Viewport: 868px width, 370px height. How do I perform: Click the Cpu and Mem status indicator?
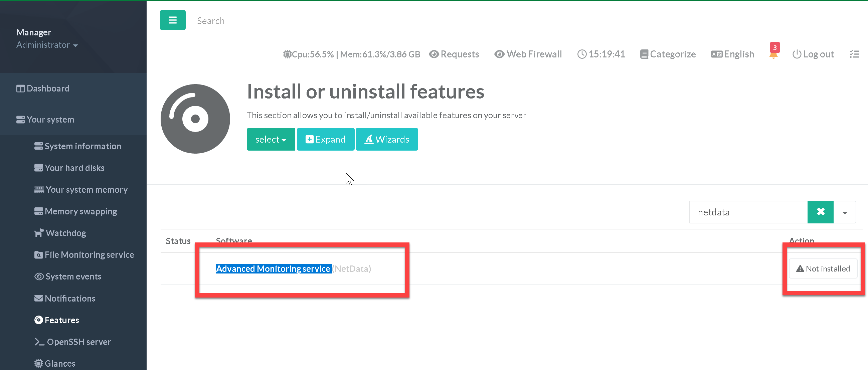[x=352, y=54]
